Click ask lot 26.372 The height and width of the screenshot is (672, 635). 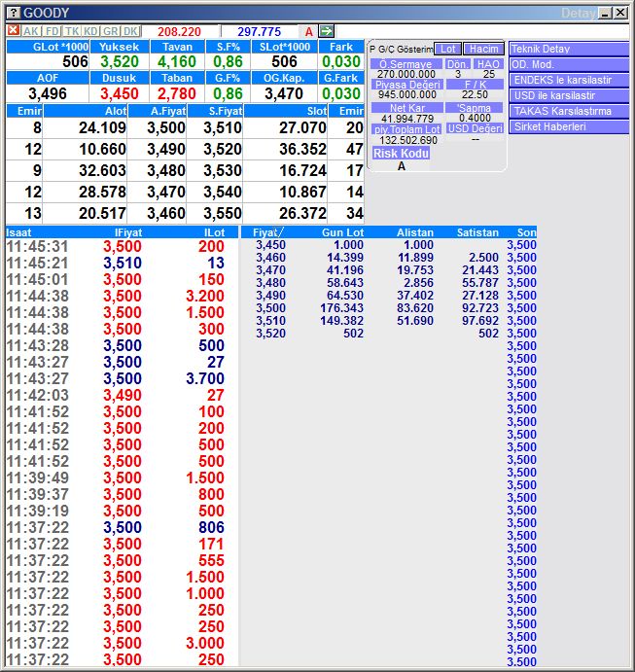click(302, 213)
